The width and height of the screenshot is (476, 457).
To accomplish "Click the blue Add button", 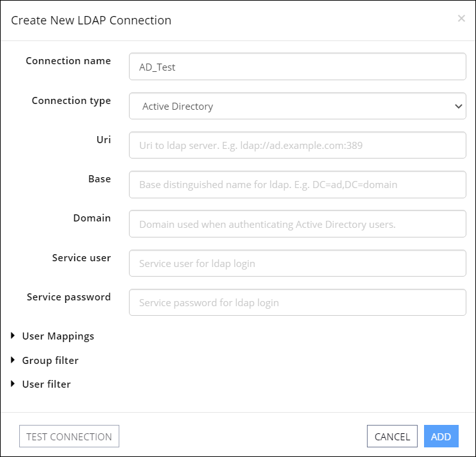I will tap(441, 436).
